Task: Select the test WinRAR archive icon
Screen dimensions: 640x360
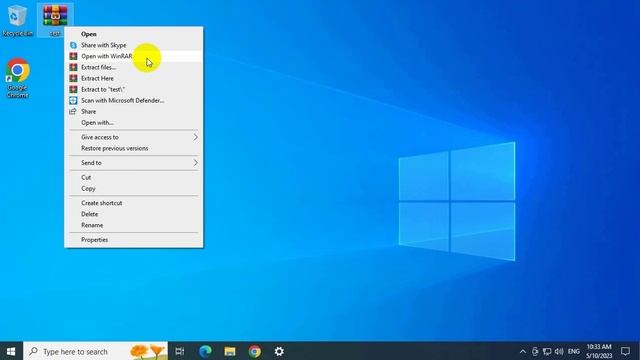Action: point(55,20)
